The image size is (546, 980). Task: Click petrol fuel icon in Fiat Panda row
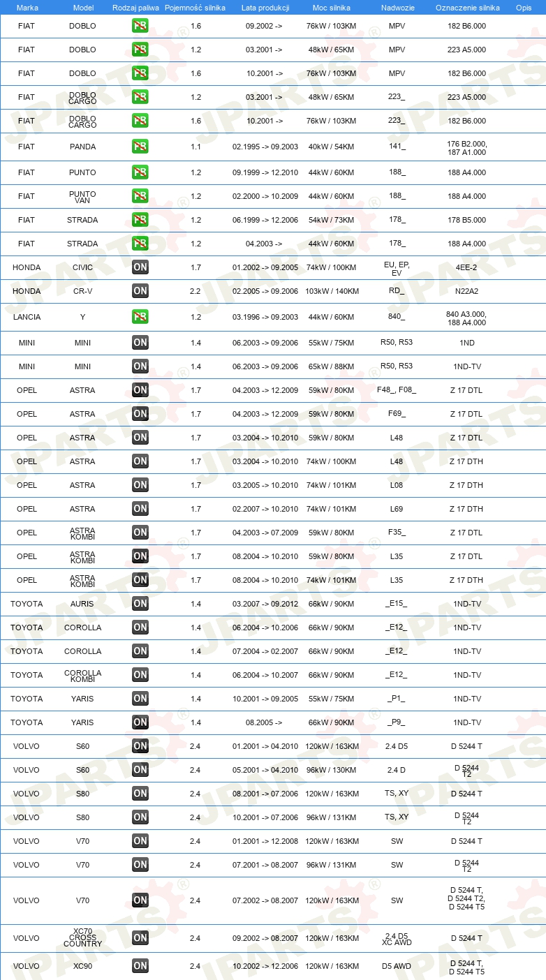pyautogui.click(x=140, y=147)
